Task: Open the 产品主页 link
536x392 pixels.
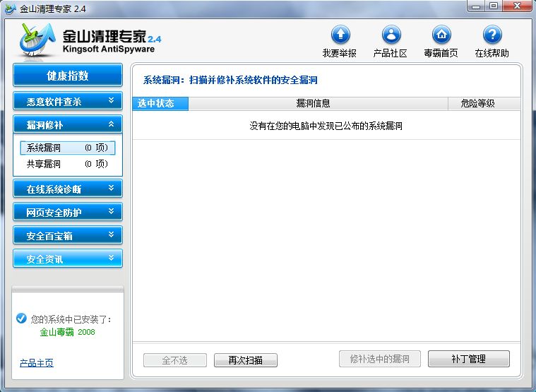Action: click(37, 363)
